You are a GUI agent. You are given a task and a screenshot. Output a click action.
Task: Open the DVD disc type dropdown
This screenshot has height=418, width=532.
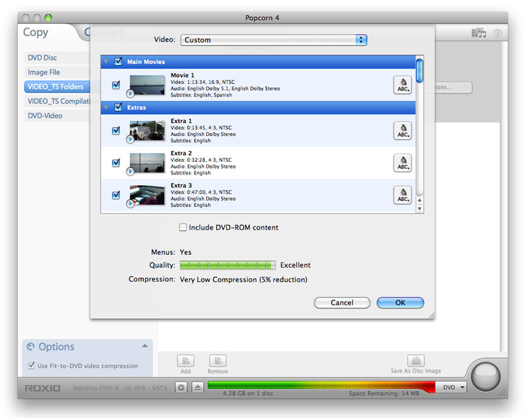click(454, 387)
